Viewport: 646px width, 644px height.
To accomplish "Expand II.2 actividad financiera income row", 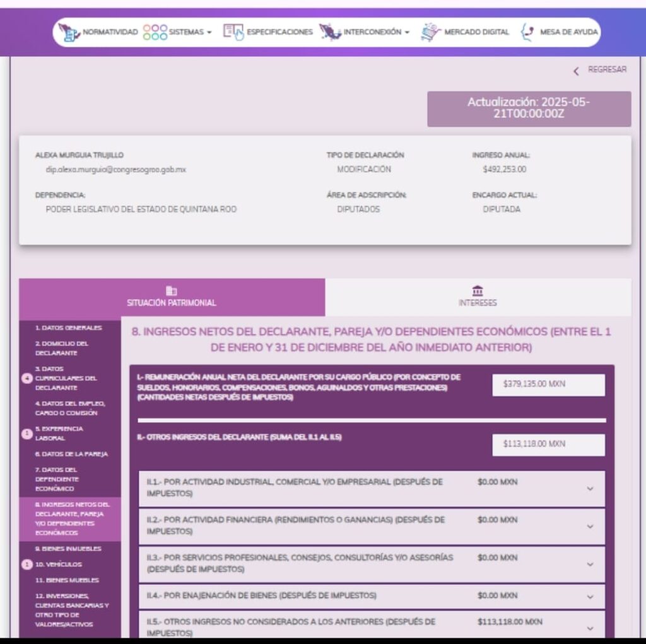I will click(x=590, y=526).
